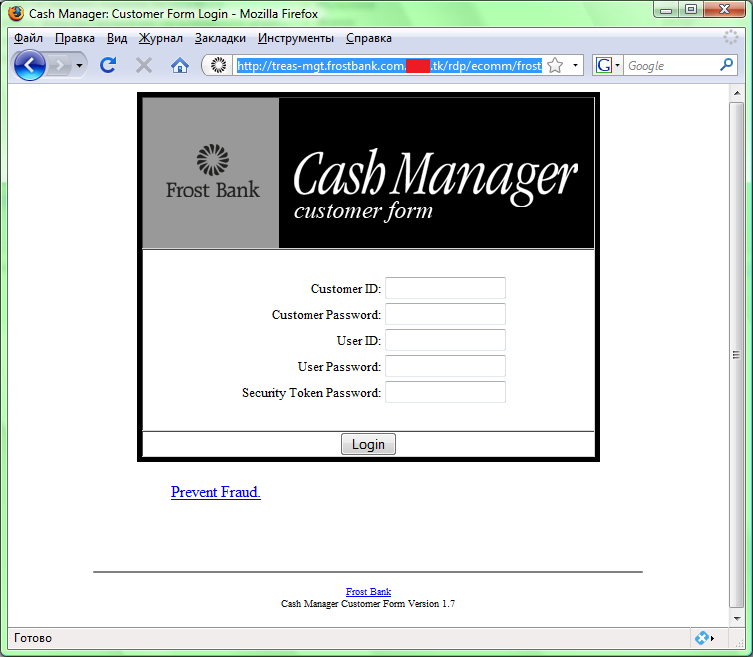
Task: Open the Prevent Fraud link
Action: (216, 492)
